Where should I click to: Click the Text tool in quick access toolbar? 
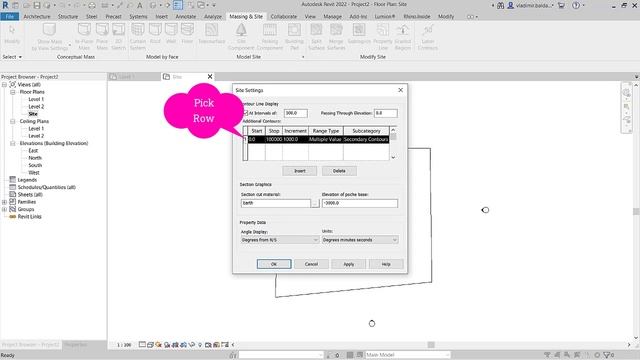click(140, 5)
